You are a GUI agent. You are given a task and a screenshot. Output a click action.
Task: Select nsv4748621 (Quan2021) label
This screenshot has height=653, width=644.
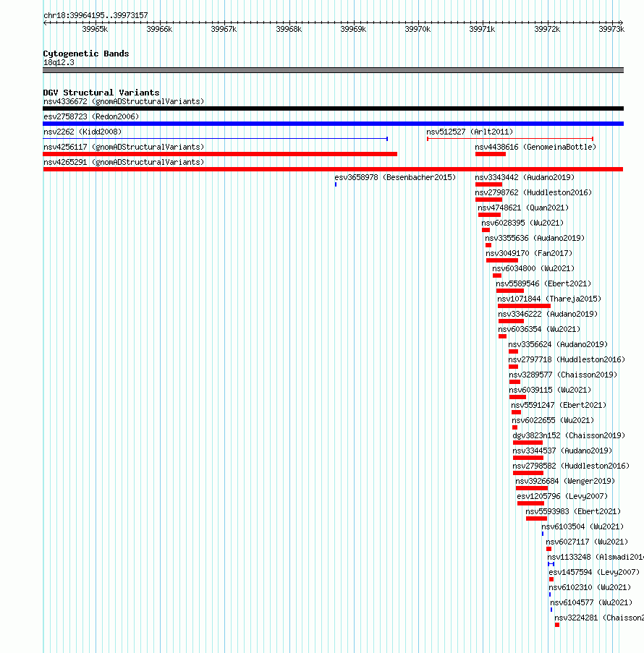pos(523,208)
